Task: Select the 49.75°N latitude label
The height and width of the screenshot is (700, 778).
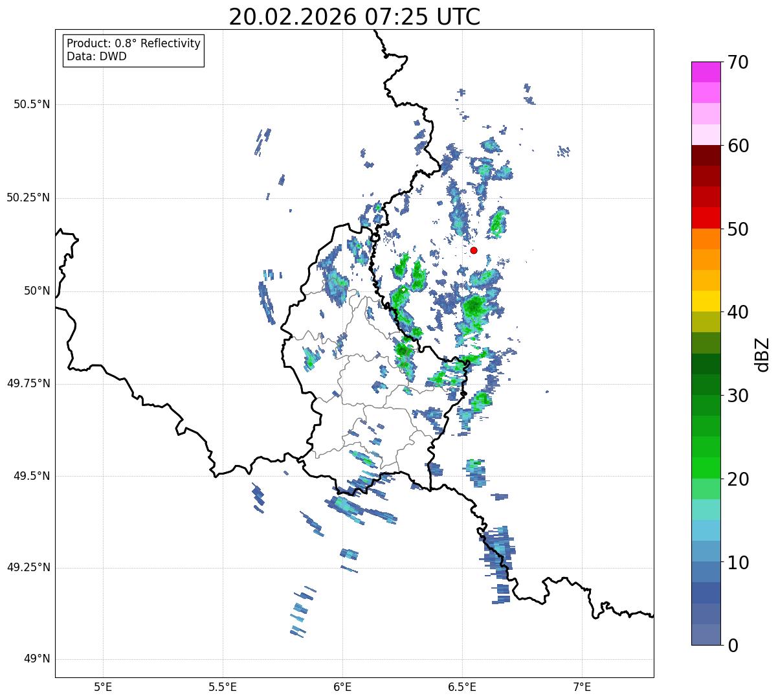Action: [28, 383]
